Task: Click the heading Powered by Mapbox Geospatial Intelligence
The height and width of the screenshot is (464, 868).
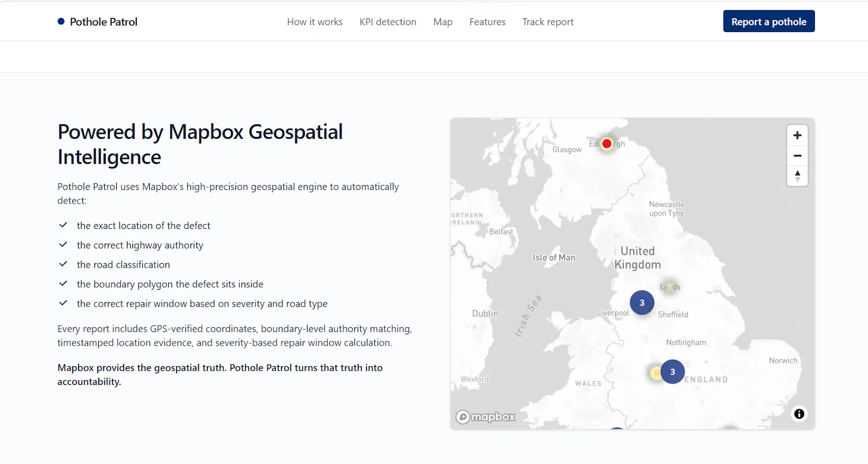Action: click(200, 144)
